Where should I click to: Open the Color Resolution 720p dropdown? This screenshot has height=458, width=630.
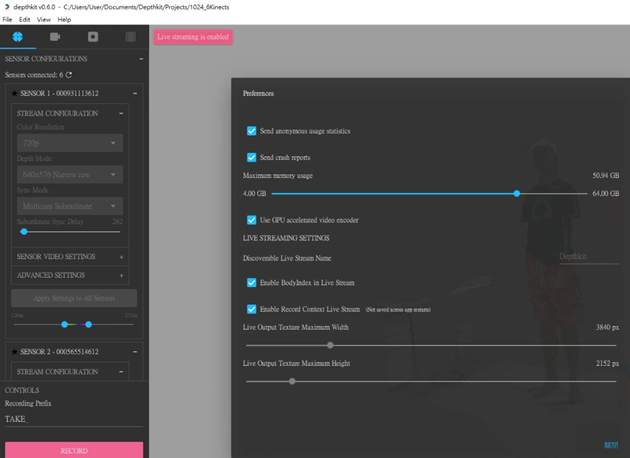[69, 143]
